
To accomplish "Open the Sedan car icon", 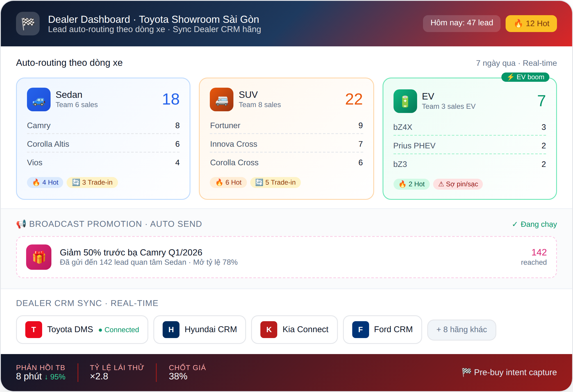I will (39, 99).
